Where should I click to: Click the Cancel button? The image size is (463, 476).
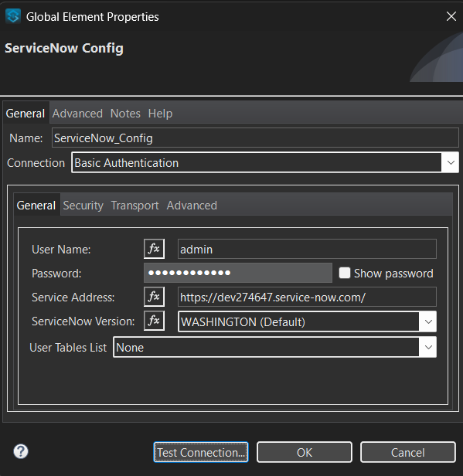click(408, 452)
